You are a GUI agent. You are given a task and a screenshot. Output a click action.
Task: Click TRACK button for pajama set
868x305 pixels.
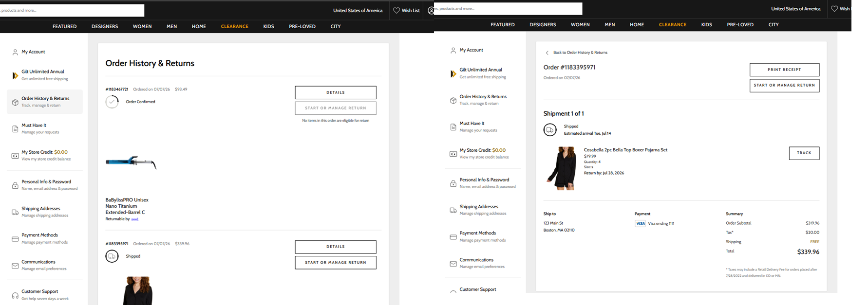[804, 153]
